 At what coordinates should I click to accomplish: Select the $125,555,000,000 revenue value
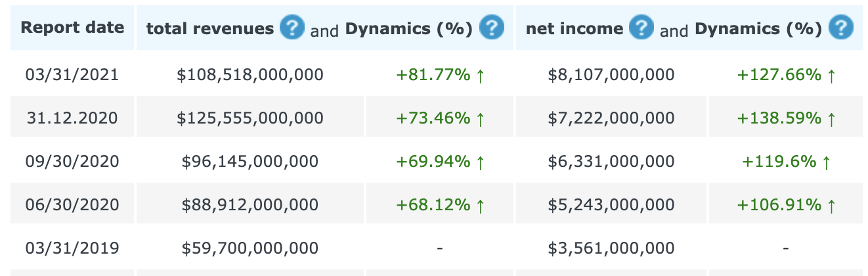(x=250, y=118)
